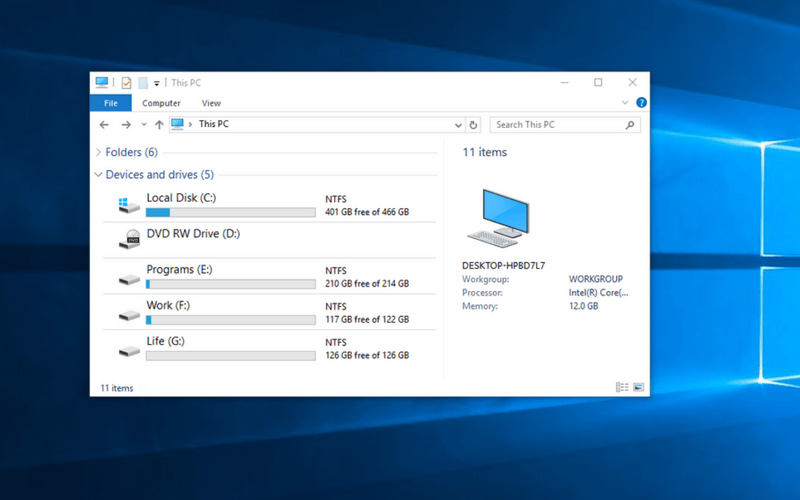Click the Local Disk (C:) label

[181, 198]
